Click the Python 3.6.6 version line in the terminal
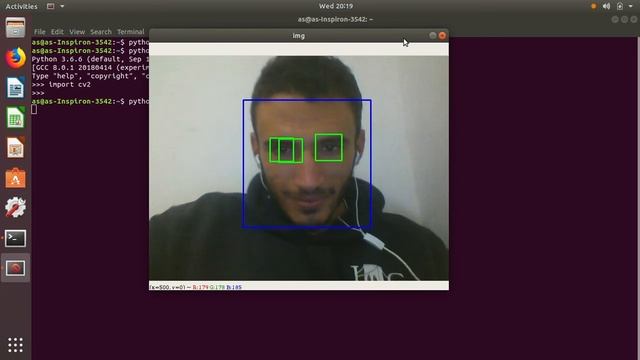 [90, 59]
